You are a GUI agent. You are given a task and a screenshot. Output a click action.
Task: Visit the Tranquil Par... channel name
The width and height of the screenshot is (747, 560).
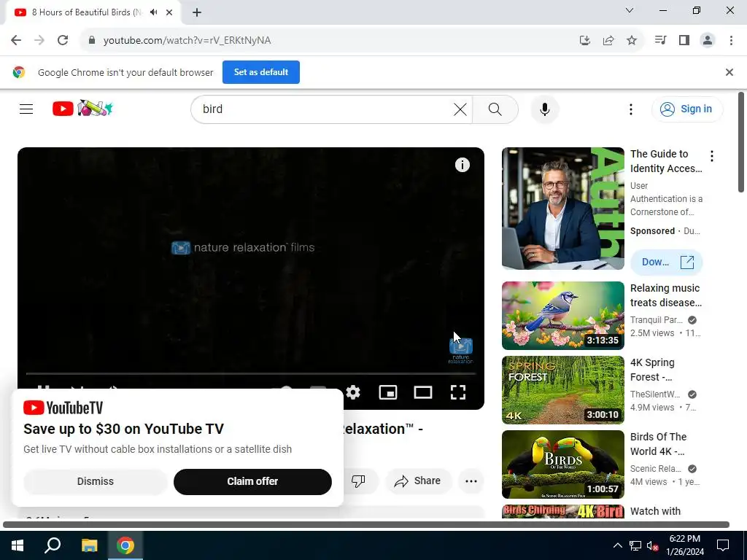click(x=657, y=320)
